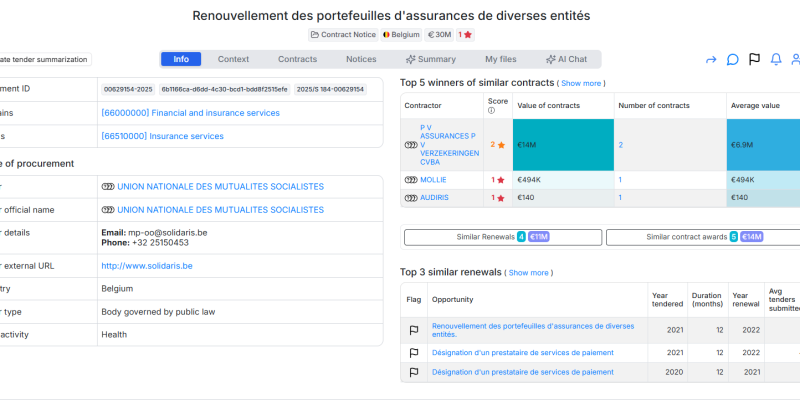The width and height of the screenshot is (800, 400).
Task: Click company icon beside AUDIRIS
Action: click(x=411, y=197)
